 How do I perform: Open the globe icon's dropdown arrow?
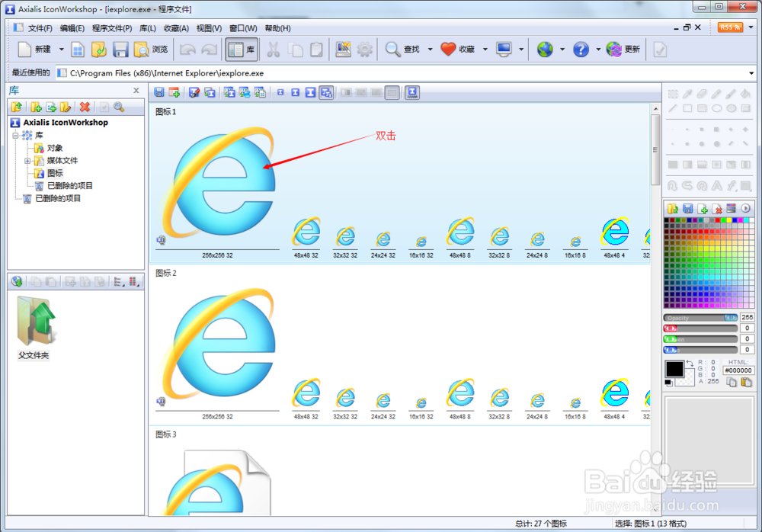562,49
